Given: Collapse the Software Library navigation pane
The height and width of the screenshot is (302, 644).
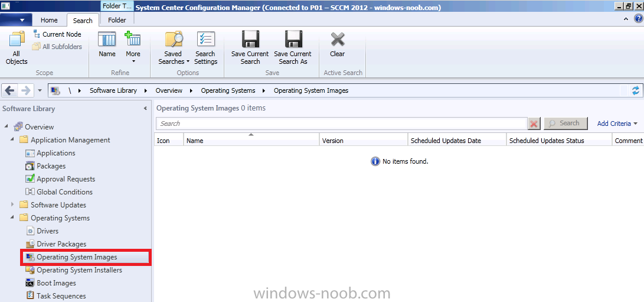Looking at the screenshot, I should coord(145,109).
